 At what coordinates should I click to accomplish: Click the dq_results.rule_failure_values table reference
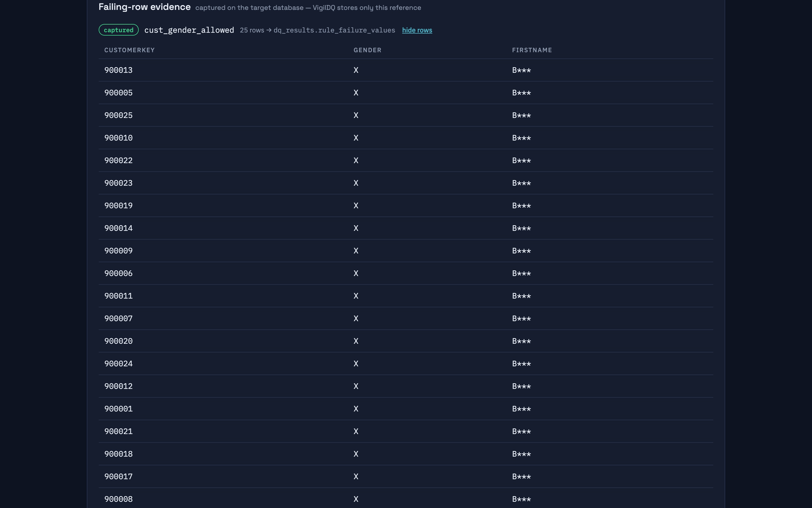(x=334, y=30)
